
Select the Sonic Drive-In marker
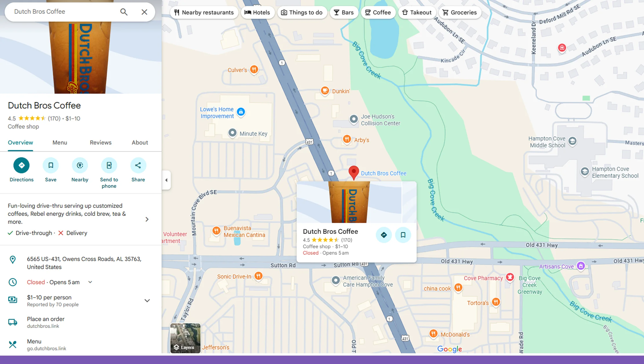(x=258, y=276)
